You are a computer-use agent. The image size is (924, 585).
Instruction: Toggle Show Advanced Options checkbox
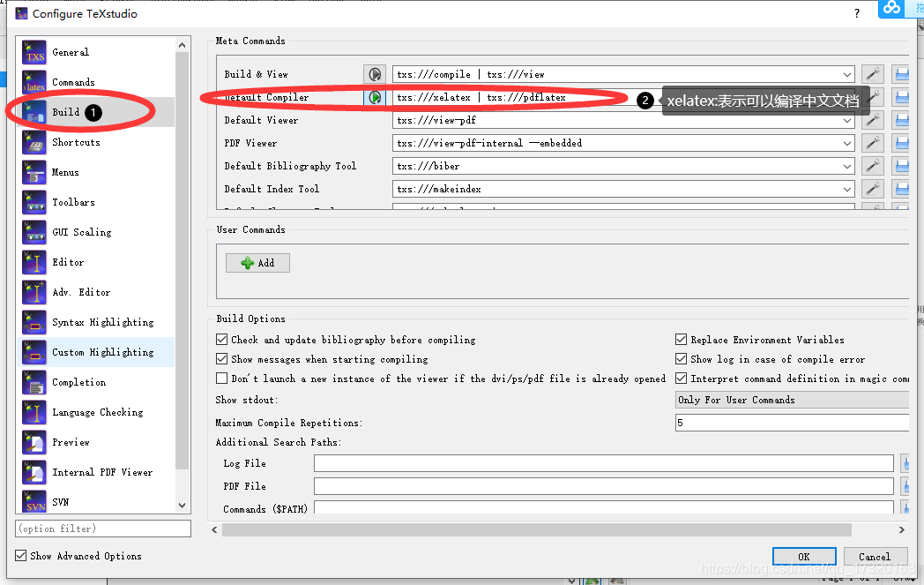(20, 556)
